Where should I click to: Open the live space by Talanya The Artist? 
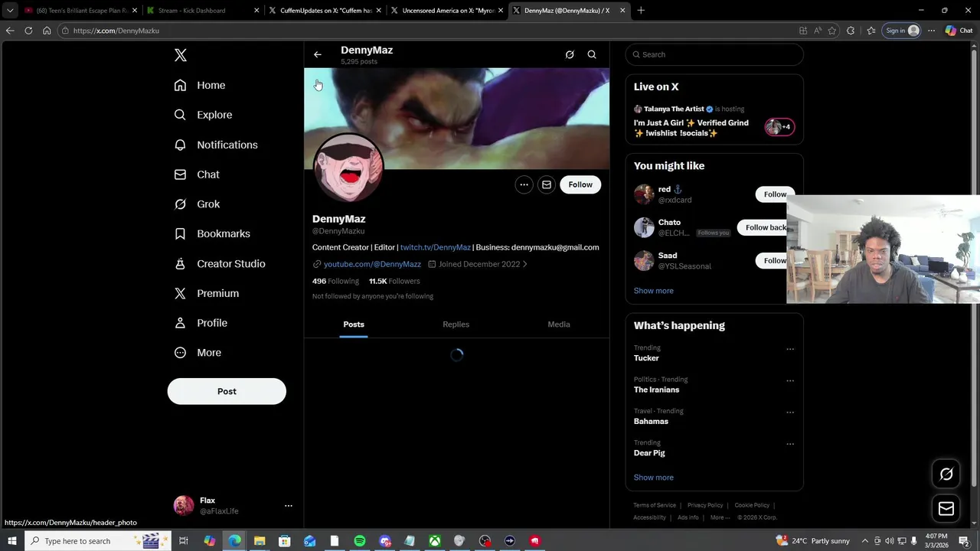tap(714, 122)
